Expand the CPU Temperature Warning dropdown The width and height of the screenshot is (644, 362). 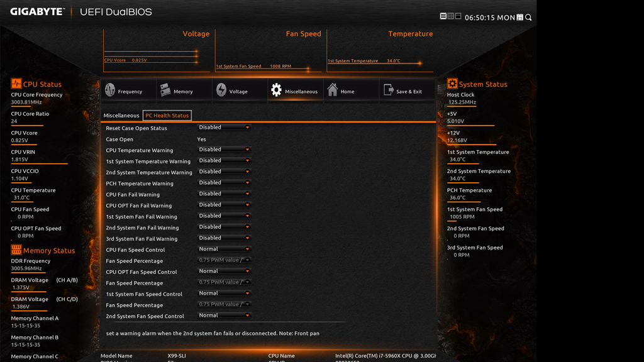pos(224,150)
